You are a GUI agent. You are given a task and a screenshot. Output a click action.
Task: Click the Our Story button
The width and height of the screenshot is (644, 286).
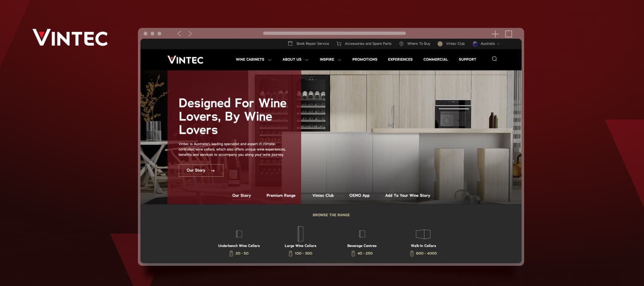201,170
